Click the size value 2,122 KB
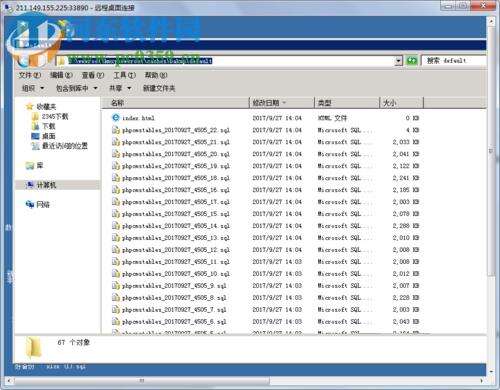 tap(406, 166)
